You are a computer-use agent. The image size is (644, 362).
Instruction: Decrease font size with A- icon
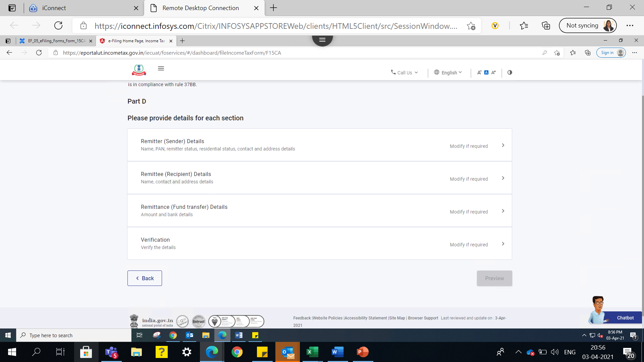click(479, 72)
